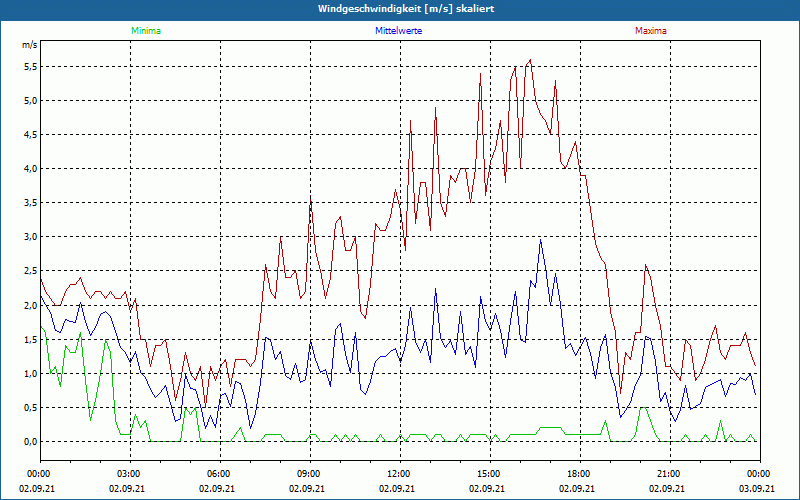Click the 5,5 y-axis value
800x500 pixels.
pyautogui.click(x=31, y=67)
